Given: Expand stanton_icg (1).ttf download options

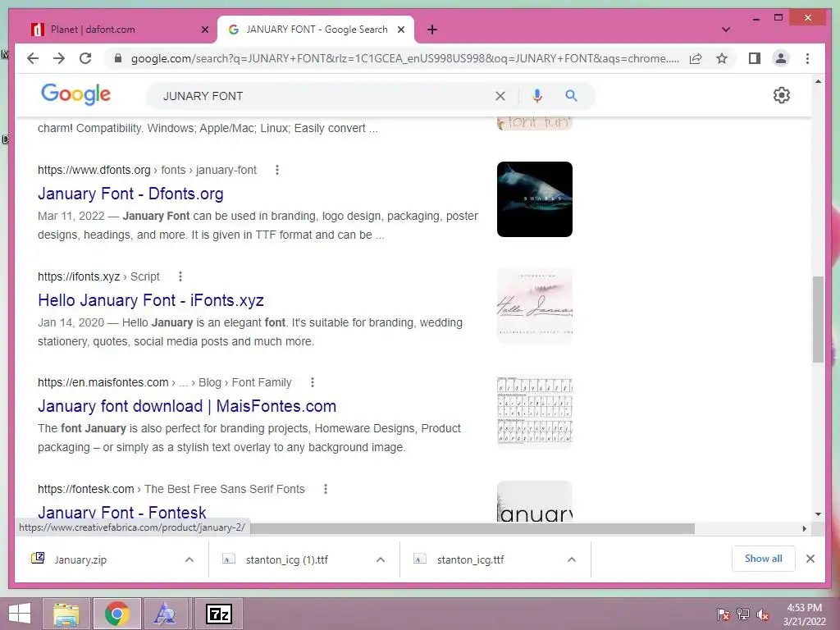Looking at the screenshot, I should click(381, 559).
